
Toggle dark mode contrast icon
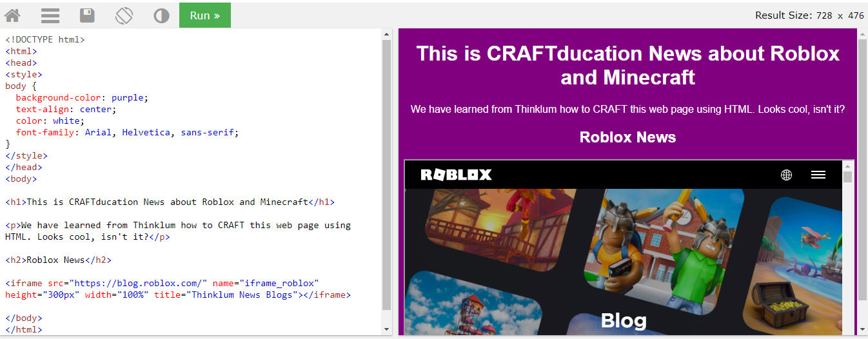point(161,15)
